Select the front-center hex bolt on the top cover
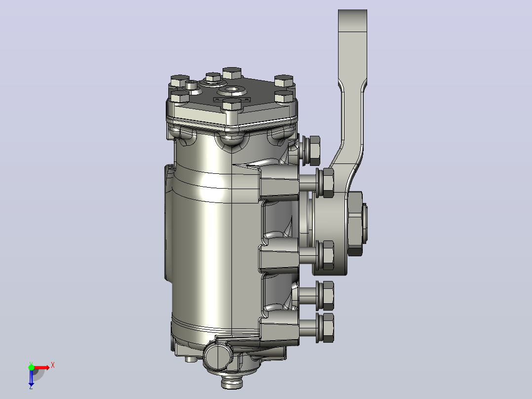 click(232, 105)
